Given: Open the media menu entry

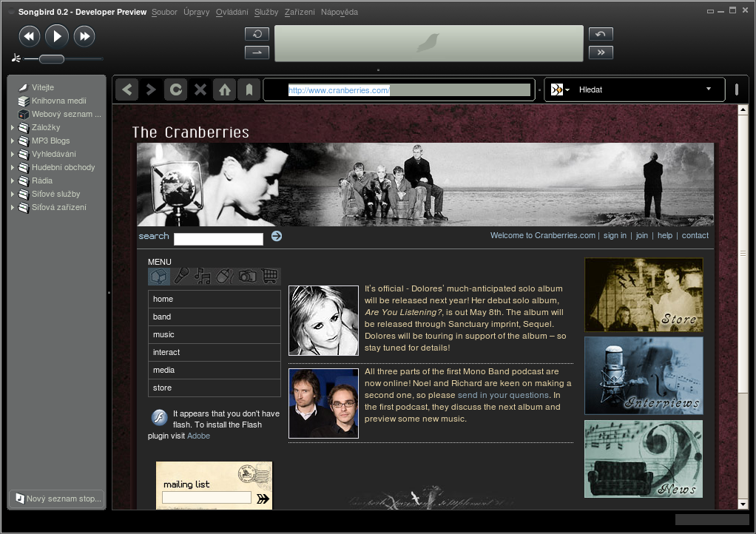Looking at the screenshot, I should [x=214, y=370].
